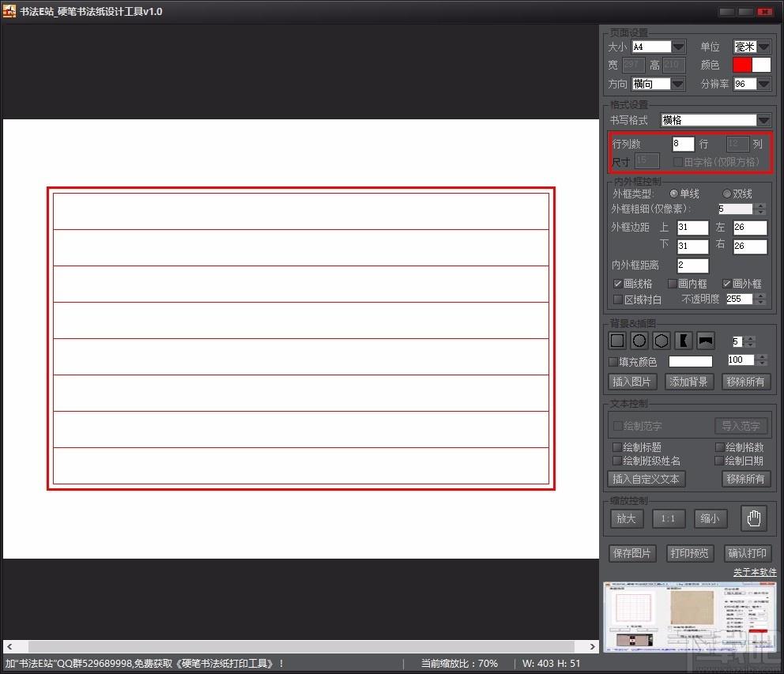Select the 双线 outer frame radio
The image size is (784, 674).
point(727,194)
